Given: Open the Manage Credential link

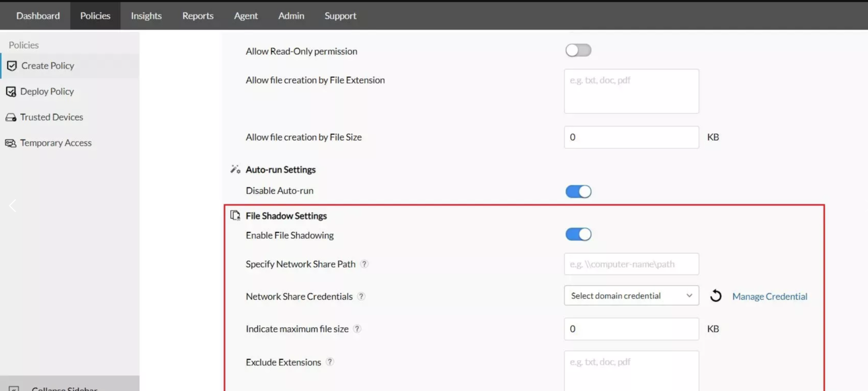Looking at the screenshot, I should [x=770, y=296].
